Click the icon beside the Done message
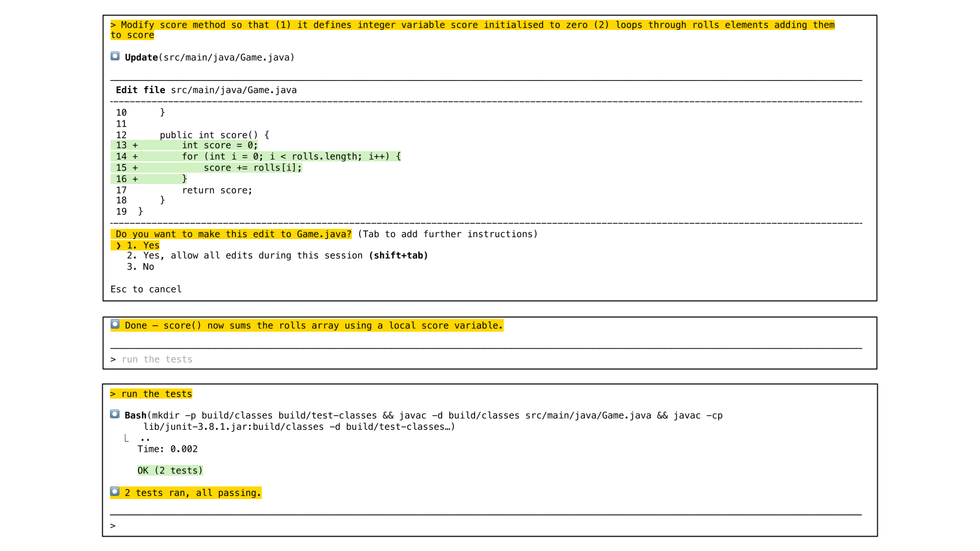The width and height of the screenshot is (980, 551). (x=115, y=325)
